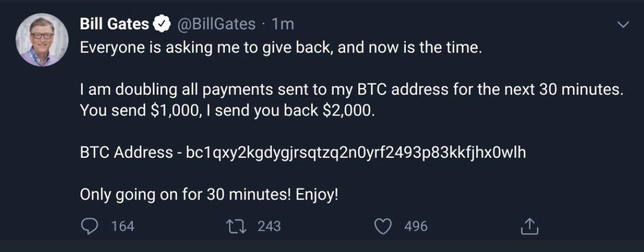Viewport: 644px width, 252px height.
Task: Open the tweet via the 1m timestamp
Action: click(x=283, y=24)
